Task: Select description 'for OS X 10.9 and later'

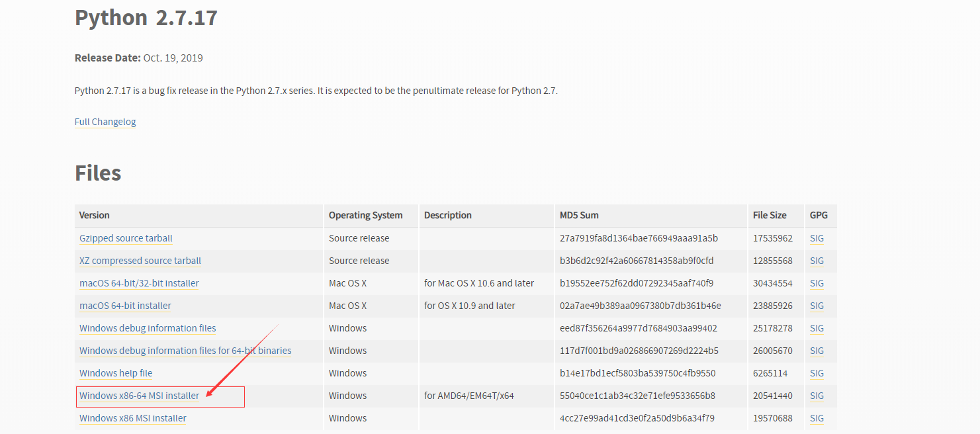Action: tap(470, 306)
